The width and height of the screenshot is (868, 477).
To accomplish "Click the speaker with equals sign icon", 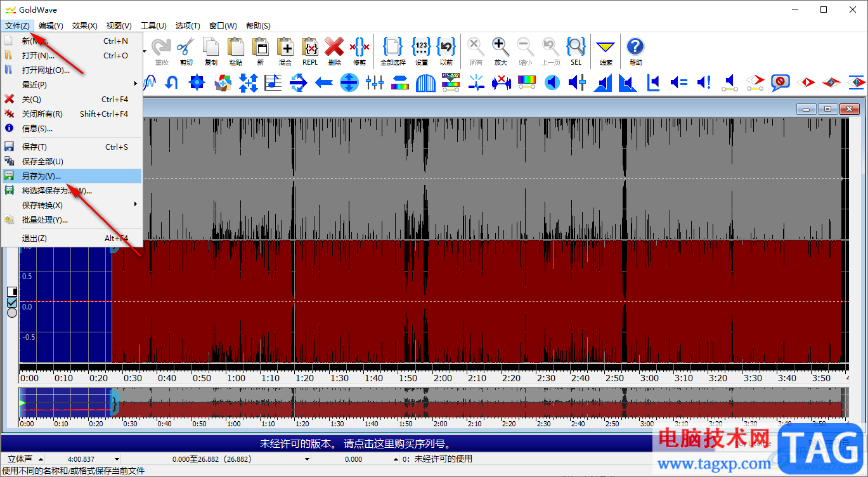I will [x=678, y=82].
